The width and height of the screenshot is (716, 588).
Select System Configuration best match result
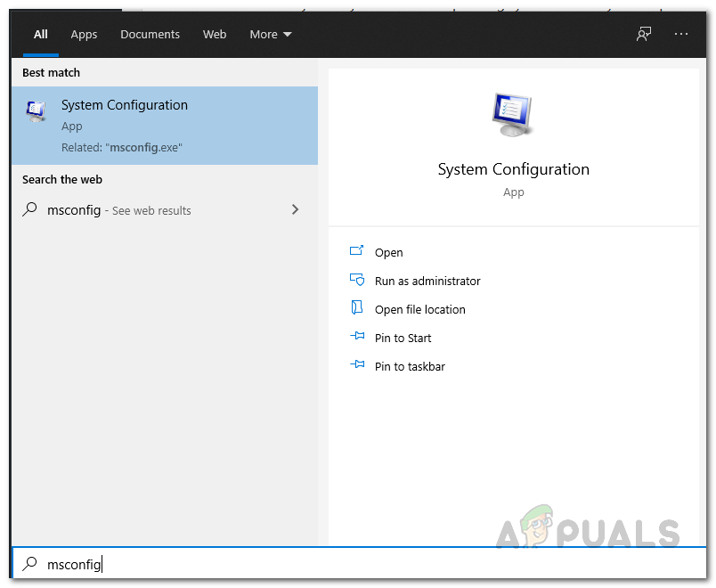[x=165, y=126]
